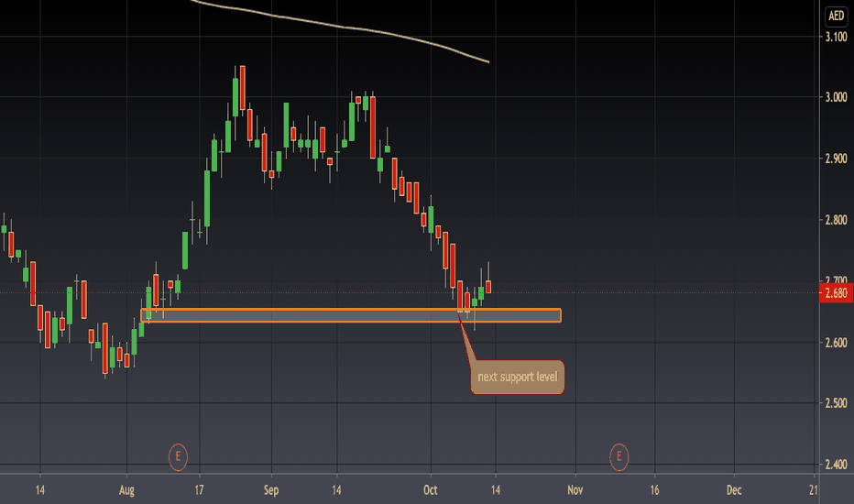Click the Aug label on time axis

pos(126,490)
